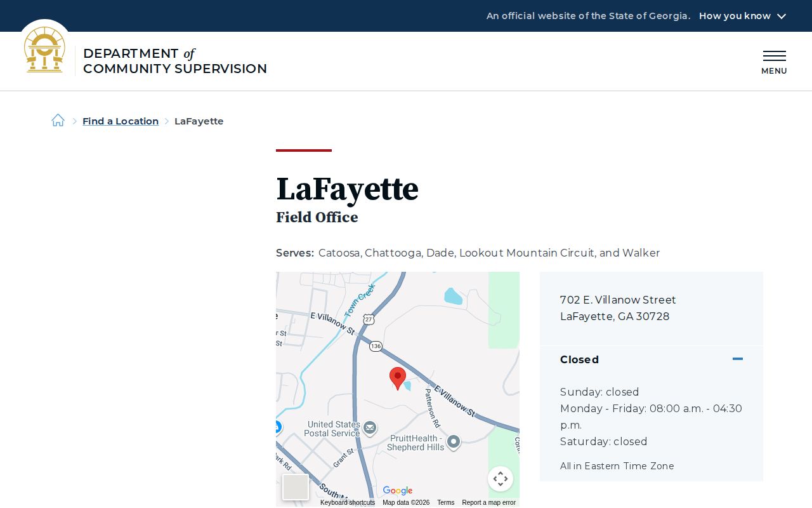Click official website of Georgia banner text
The height and width of the screenshot is (508, 812).
coord(588,16)
